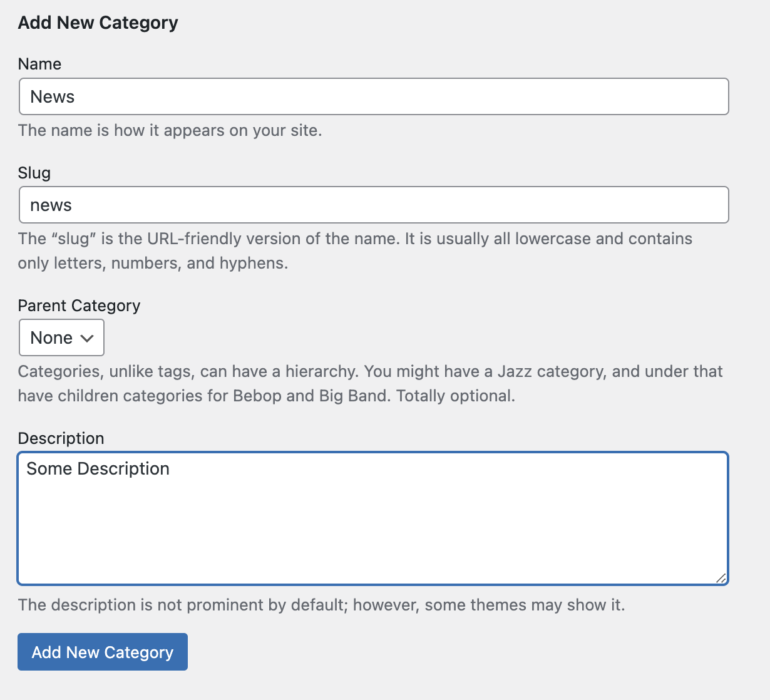Click the 'Add New Category' heading text
770x700 pixels.
(x=98, y=23)
